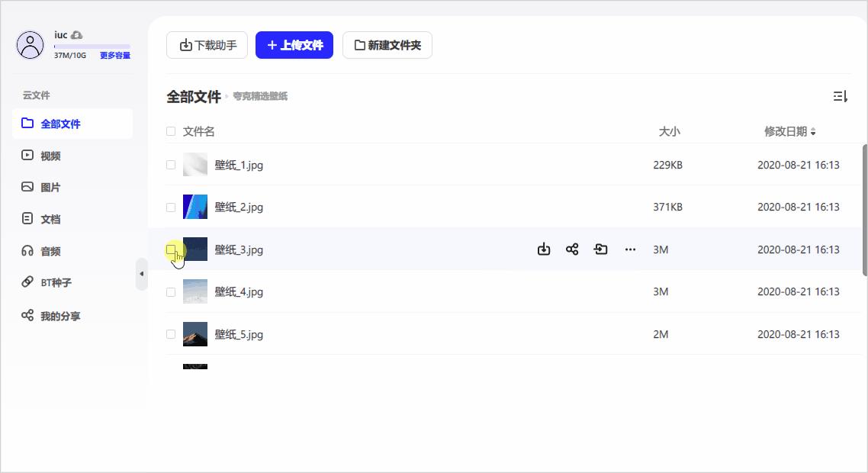Open BT种子 section via its sidebar icon
This screenshot has height=473, width=868.
pos(24,282)
